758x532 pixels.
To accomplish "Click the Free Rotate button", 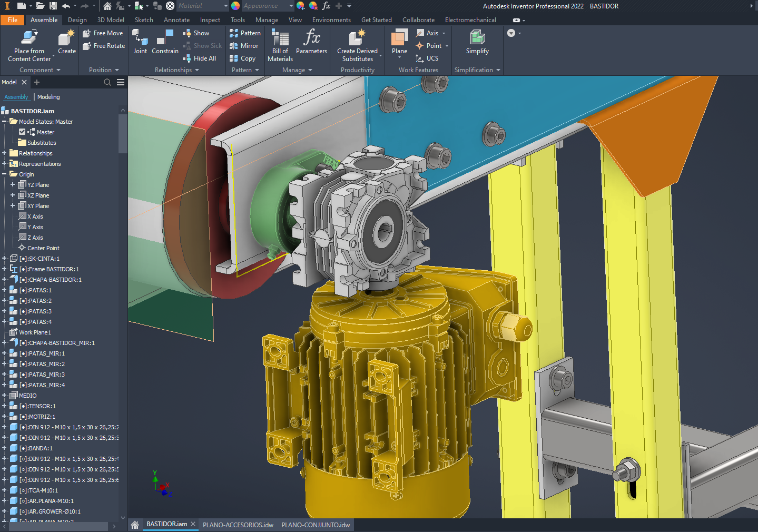I will [103, 45].
